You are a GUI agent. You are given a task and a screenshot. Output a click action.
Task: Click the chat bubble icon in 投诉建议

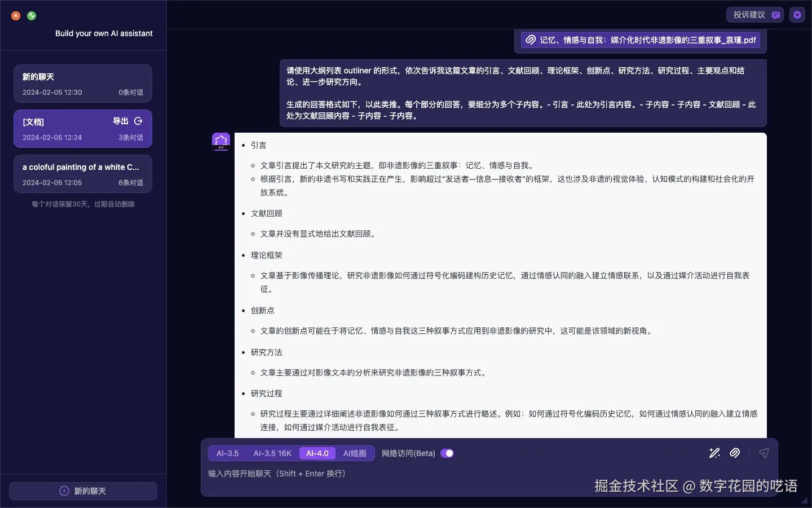point(776,15)
